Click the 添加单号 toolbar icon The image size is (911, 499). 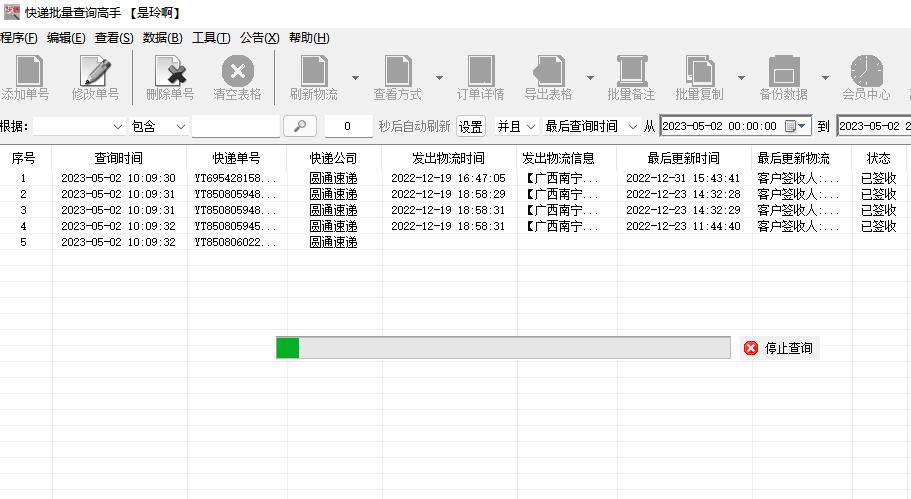[28, 71]
